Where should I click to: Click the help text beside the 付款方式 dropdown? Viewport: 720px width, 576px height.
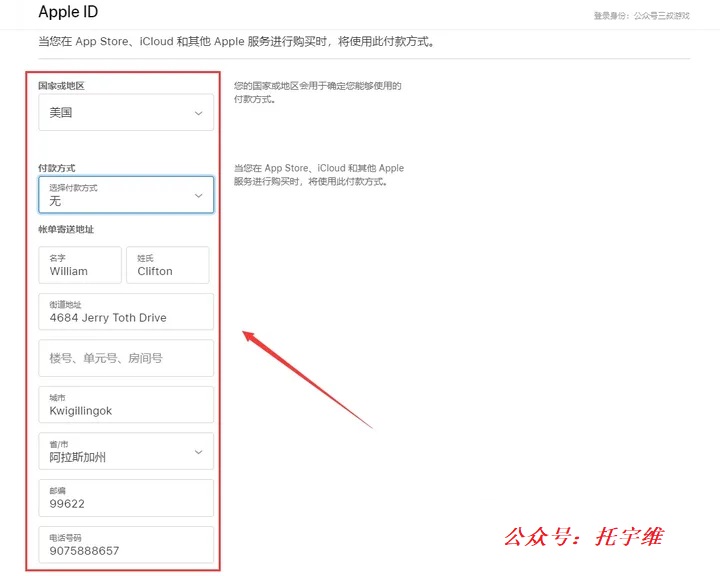319,175
